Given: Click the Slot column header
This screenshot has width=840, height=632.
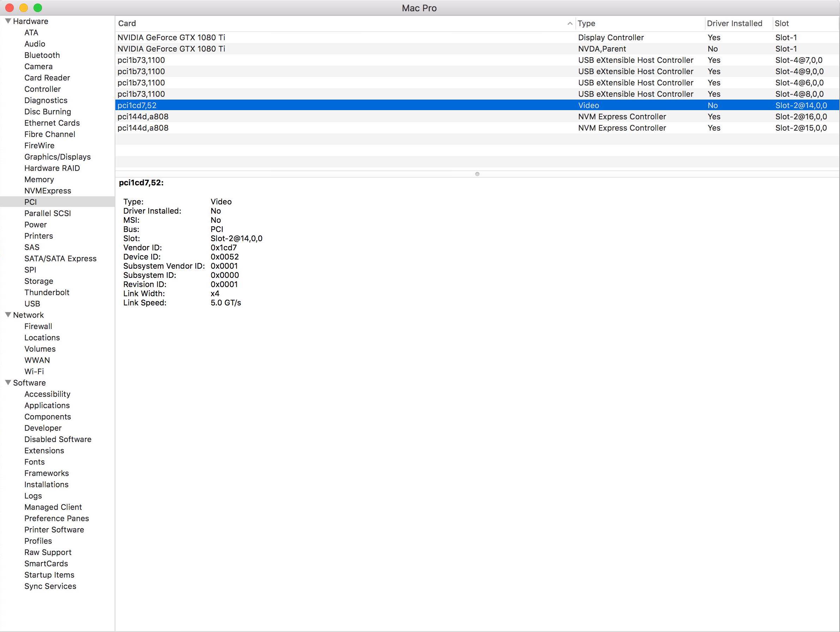Looking at the screenshot, I should 781,24.
